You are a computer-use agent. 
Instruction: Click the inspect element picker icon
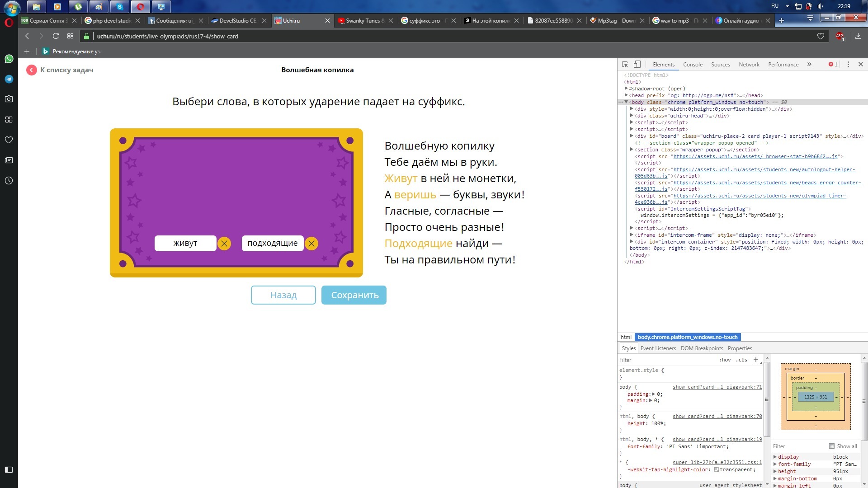(625, 65)
